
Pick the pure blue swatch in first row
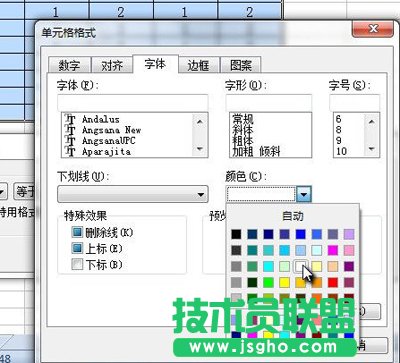(300, 234)
